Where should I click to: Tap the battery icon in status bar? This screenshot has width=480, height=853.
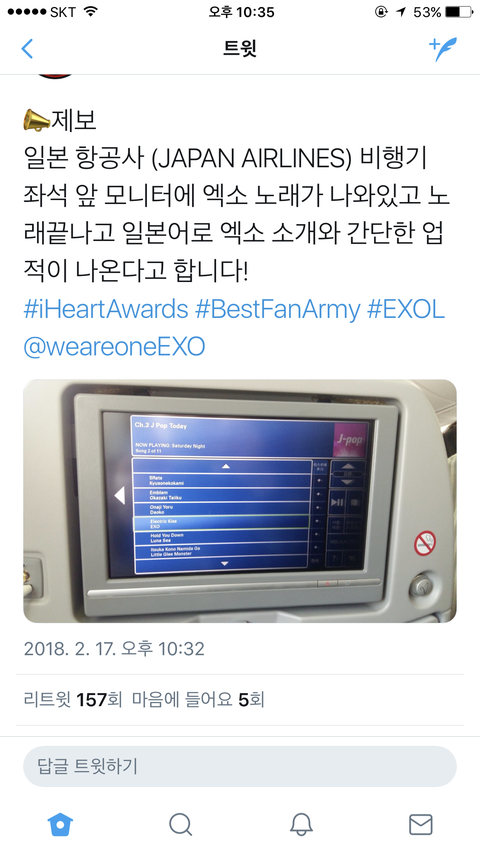(x=458, y=12)
